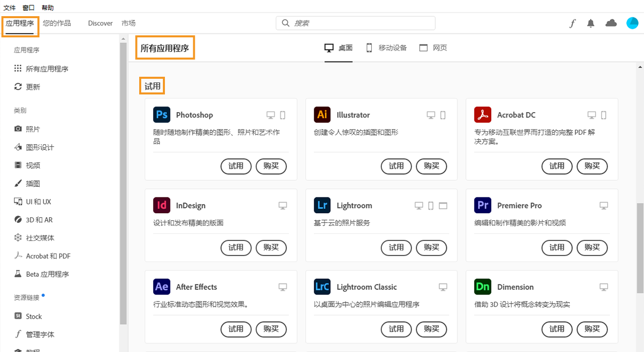This screenshot has width=644, height=352.
Task: Open the account profile avatar
Action: (632, 23)
